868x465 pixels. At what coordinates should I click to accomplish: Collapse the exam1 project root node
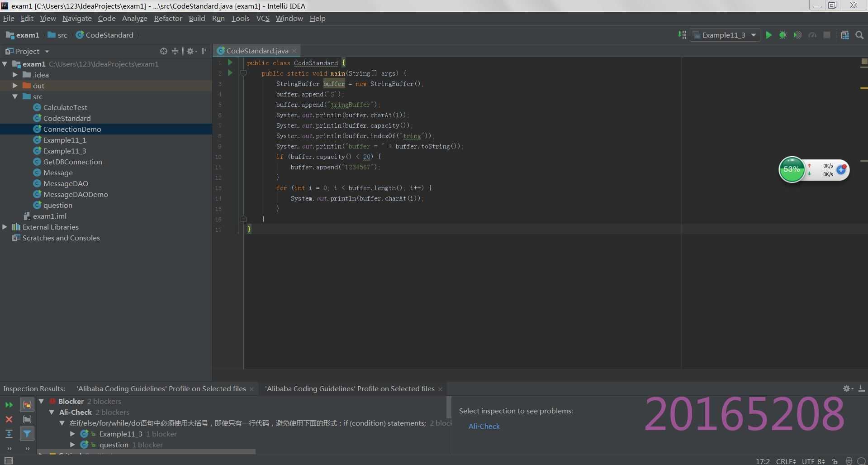click(5, 64)
